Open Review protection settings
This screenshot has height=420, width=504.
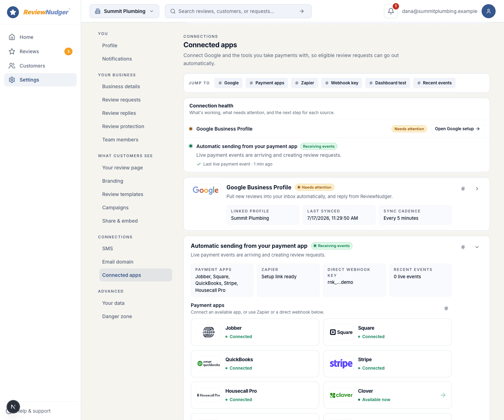(136, 126)
